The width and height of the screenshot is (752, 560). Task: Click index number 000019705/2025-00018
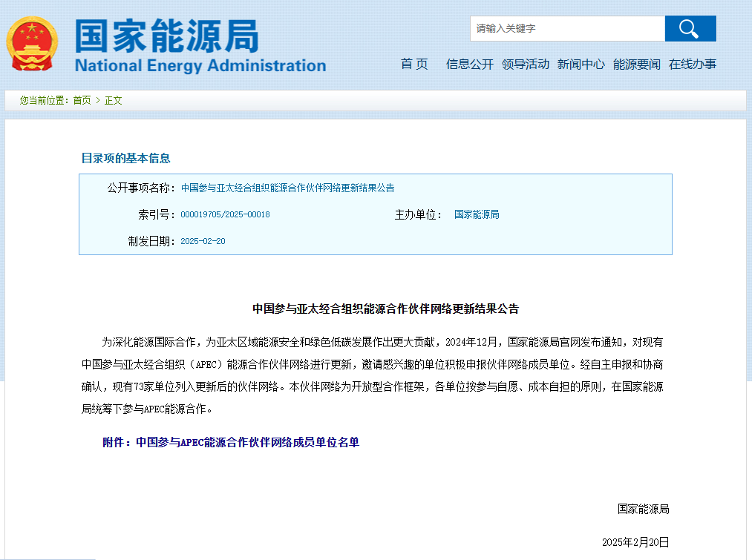[225, 214]
